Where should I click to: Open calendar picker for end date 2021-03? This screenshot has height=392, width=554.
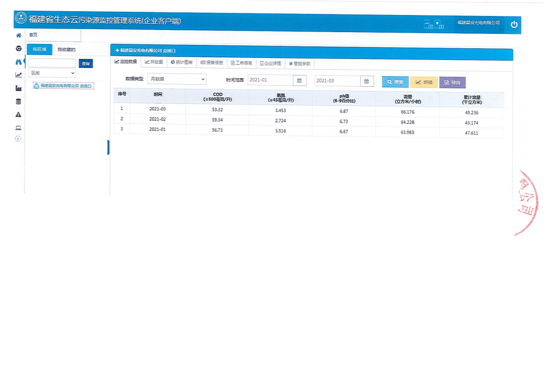click(x=367, y=81)
